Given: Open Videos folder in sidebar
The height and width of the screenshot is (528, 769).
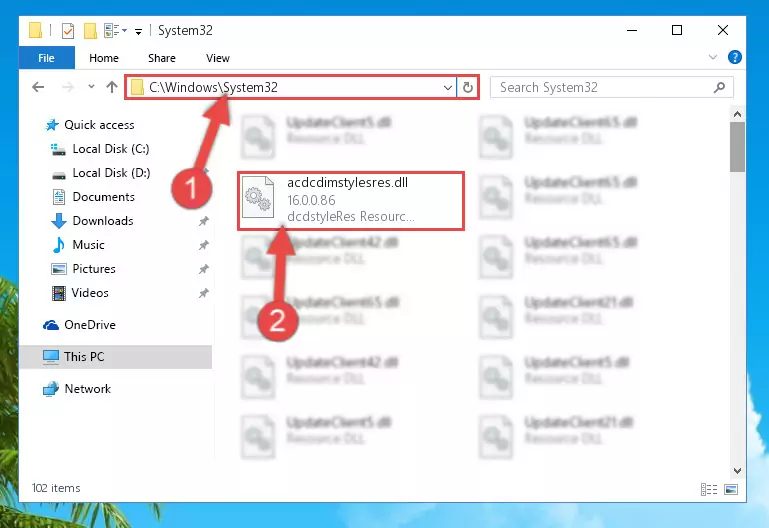Looking at the screenshot, I should coord(90,293).
